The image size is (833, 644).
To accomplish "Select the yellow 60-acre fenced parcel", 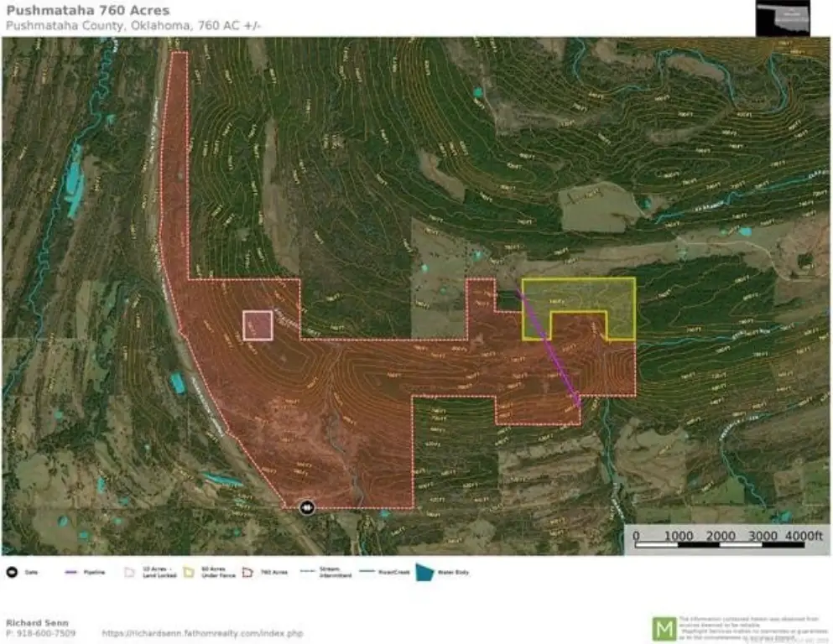I will 579,295.
